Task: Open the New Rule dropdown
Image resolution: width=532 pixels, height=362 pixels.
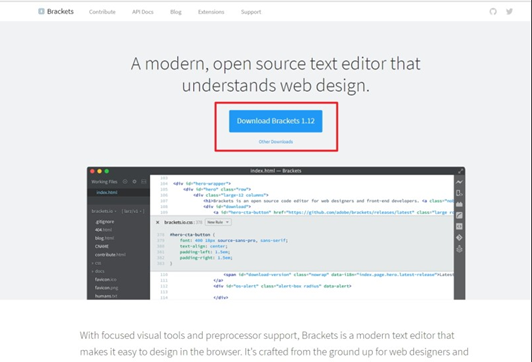Action: [218, 222]
